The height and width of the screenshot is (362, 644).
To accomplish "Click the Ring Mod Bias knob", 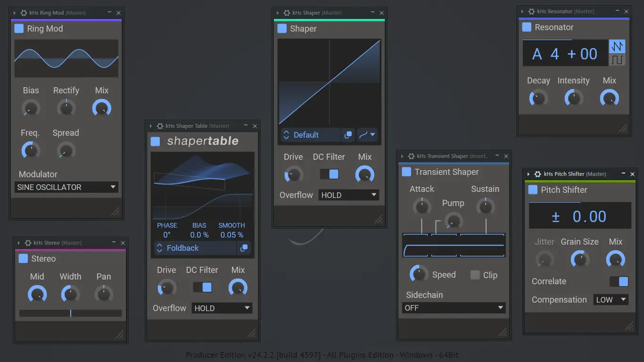I will point(31,108).
